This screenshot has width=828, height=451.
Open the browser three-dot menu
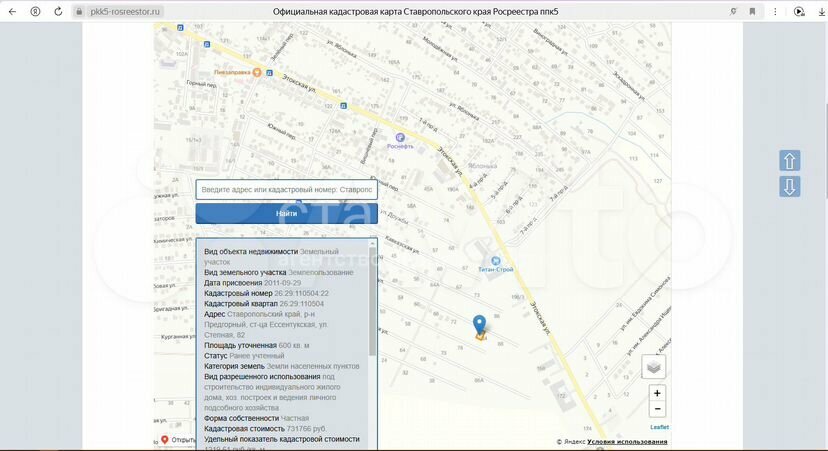click(775, 11)
